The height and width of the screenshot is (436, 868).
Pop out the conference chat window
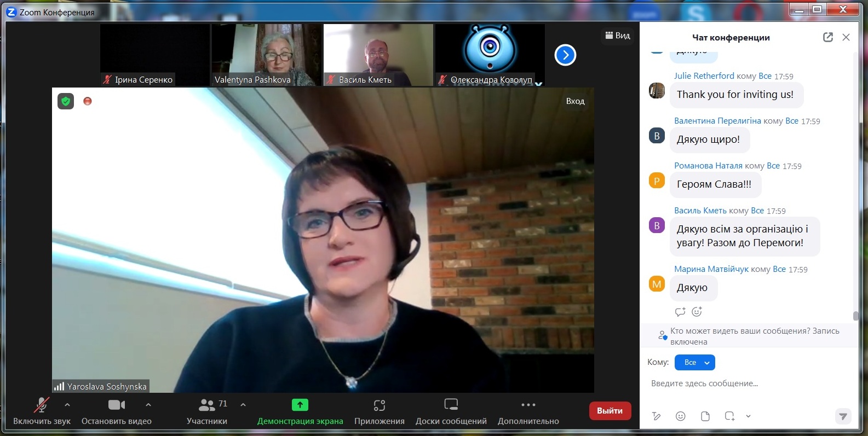[x=827, y=37]
